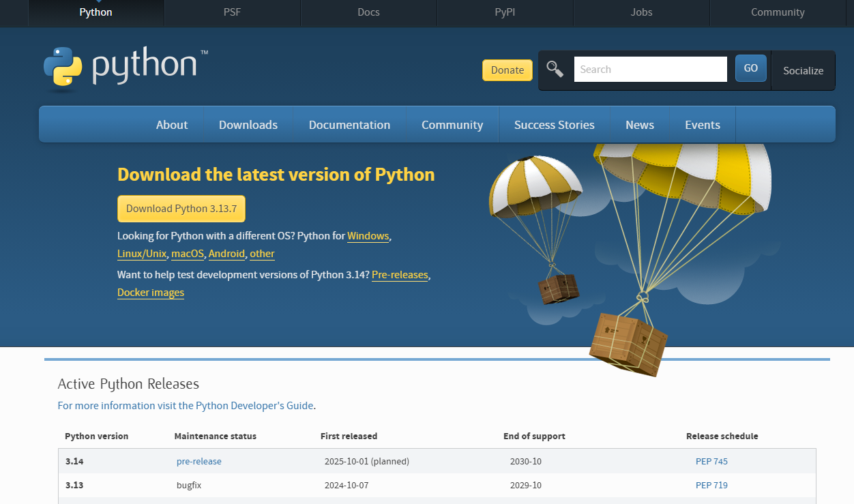Screen dimensions: 854x504
Task: Switch to the Docs top tab
Action: [x=368, y=12]
